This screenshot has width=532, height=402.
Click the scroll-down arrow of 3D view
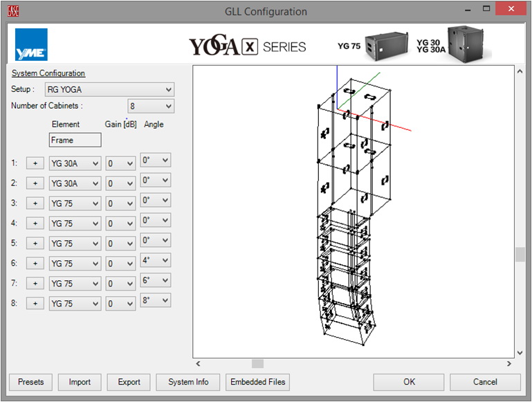click(x=520, y=352)
